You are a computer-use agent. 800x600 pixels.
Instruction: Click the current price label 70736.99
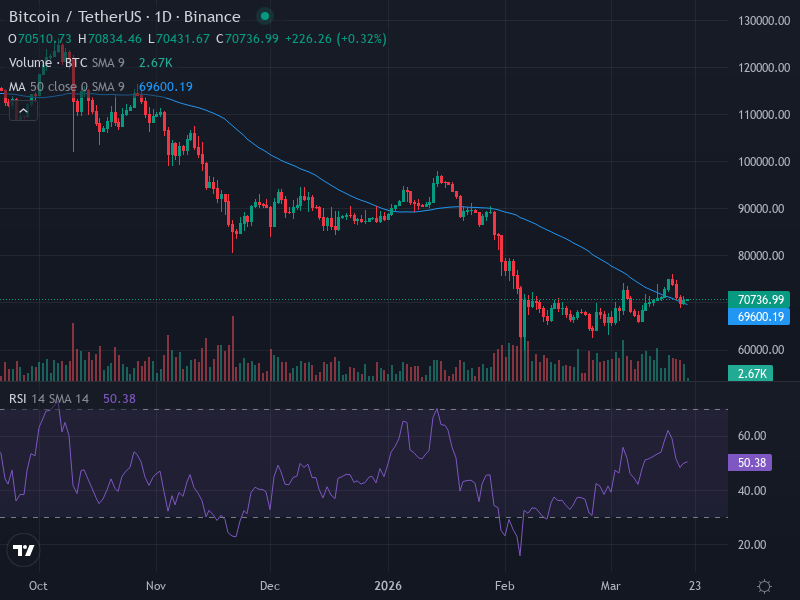pos(759,299)
